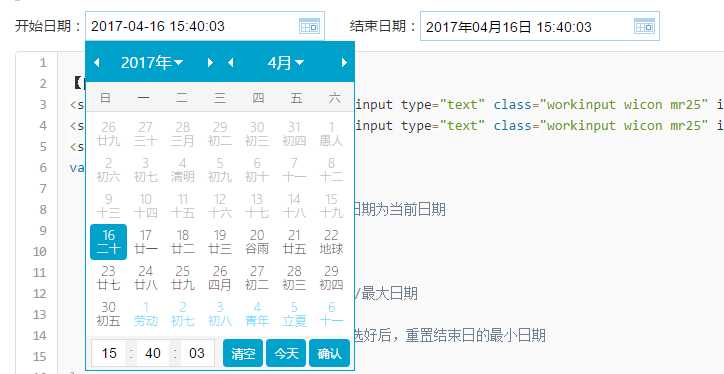Open calendar icon in start date field
Image resolution: width=724 pixels, height=374 pixels.
pos(309,26)
